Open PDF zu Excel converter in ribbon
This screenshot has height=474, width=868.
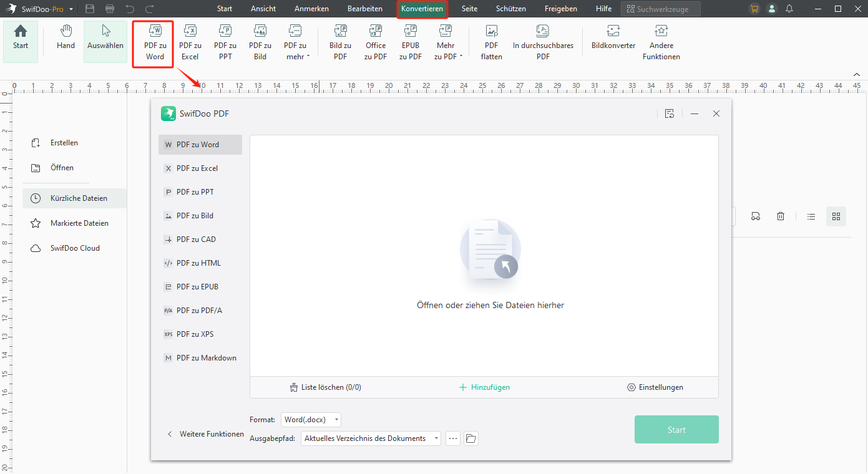tap(190, 42)
